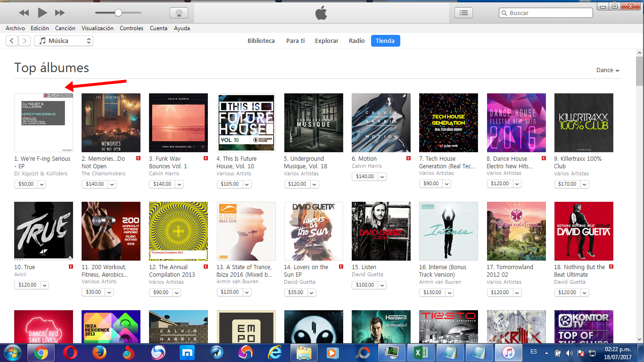This screenshot has height=362, width=644.
Task: Open Armin van Buuren link under Intense
Action: 440,282
